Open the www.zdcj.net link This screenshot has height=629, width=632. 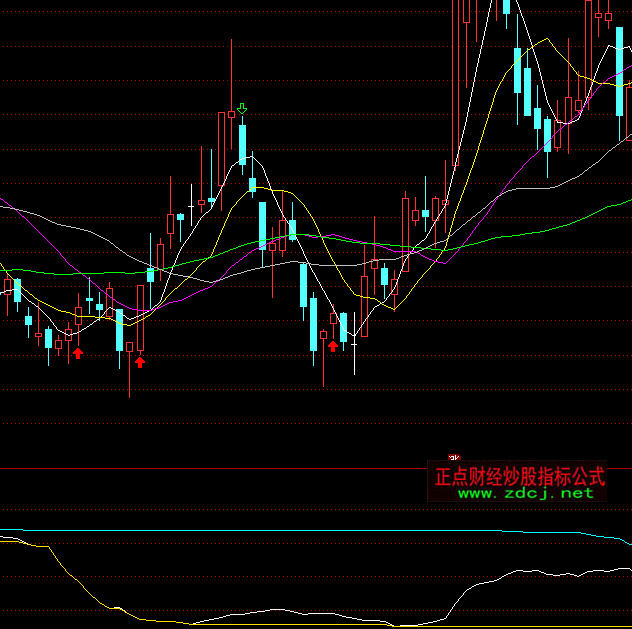click(526, 493)
